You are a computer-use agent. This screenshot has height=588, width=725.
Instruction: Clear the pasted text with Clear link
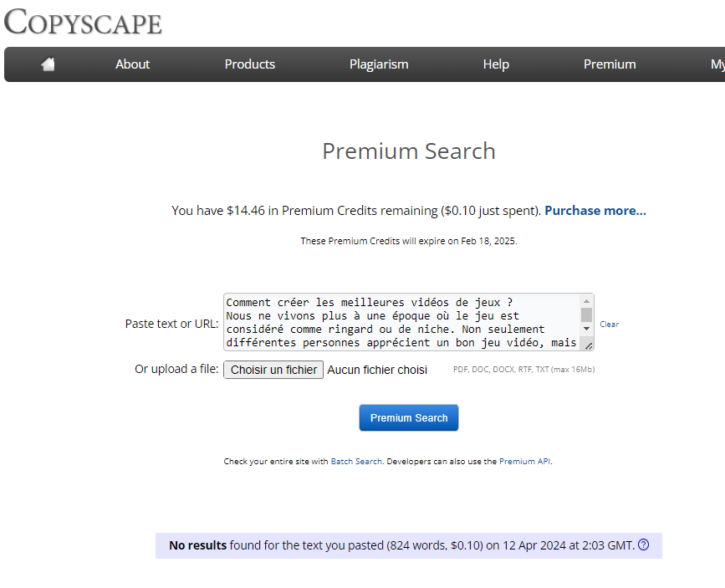609,325
